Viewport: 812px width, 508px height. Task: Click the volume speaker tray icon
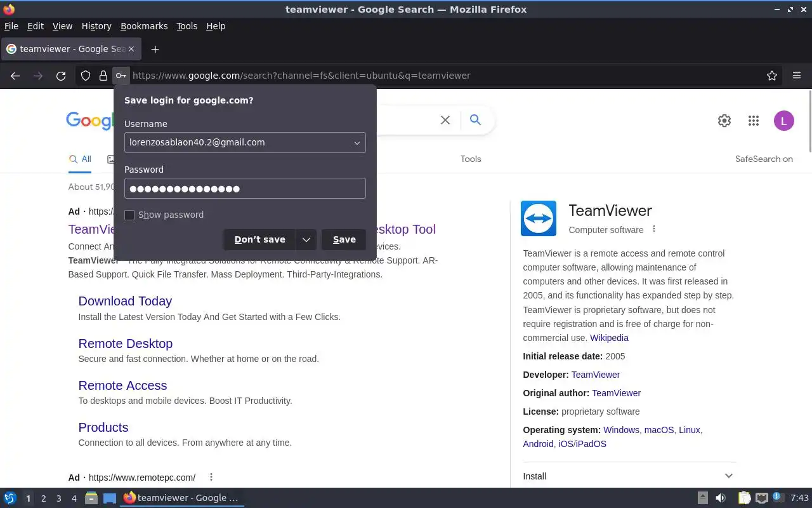coord(721,498)
